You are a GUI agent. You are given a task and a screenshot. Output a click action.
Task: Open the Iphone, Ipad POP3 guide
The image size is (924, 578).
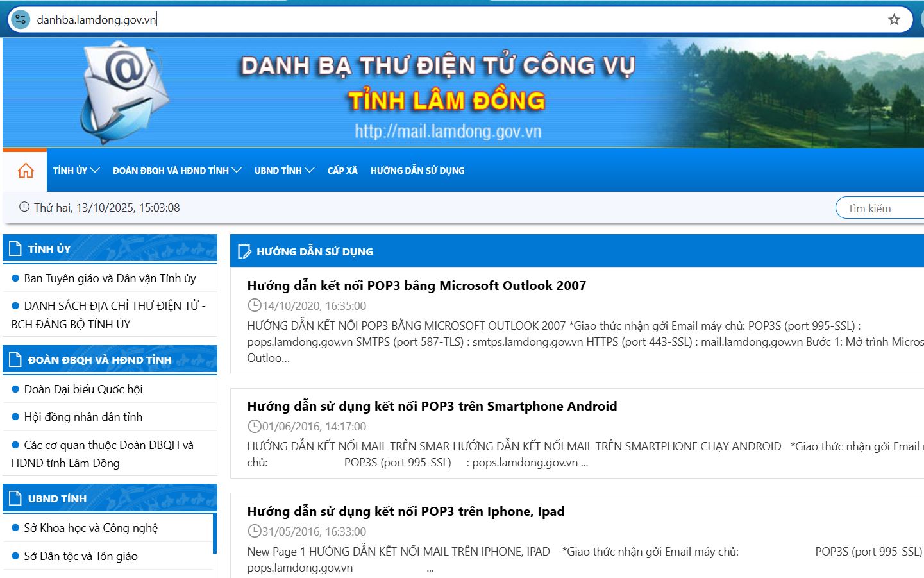(405, 512)
